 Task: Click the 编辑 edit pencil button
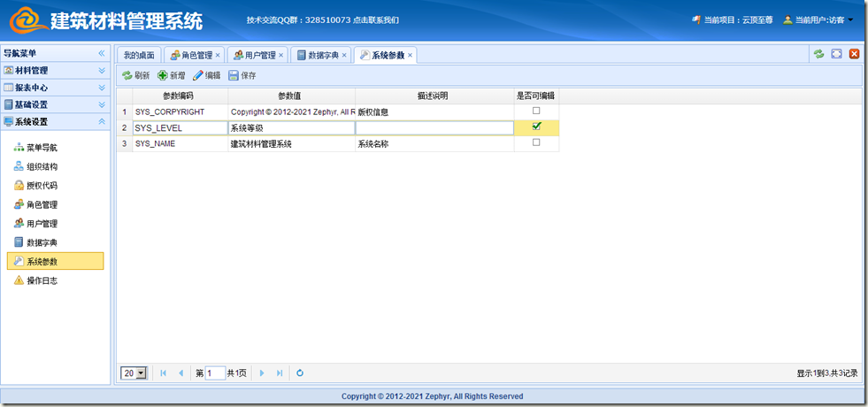[x=207, y=76]
